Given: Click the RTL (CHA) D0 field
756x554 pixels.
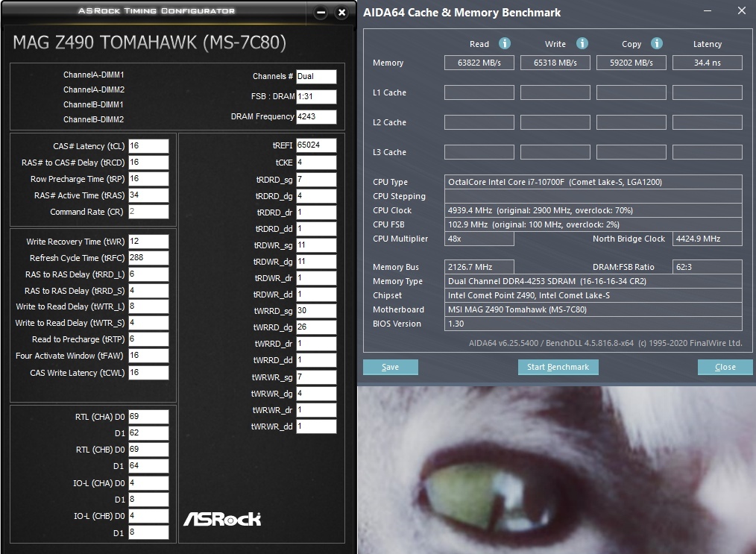Looking at the screenshot, I should [x=148, y=416].
